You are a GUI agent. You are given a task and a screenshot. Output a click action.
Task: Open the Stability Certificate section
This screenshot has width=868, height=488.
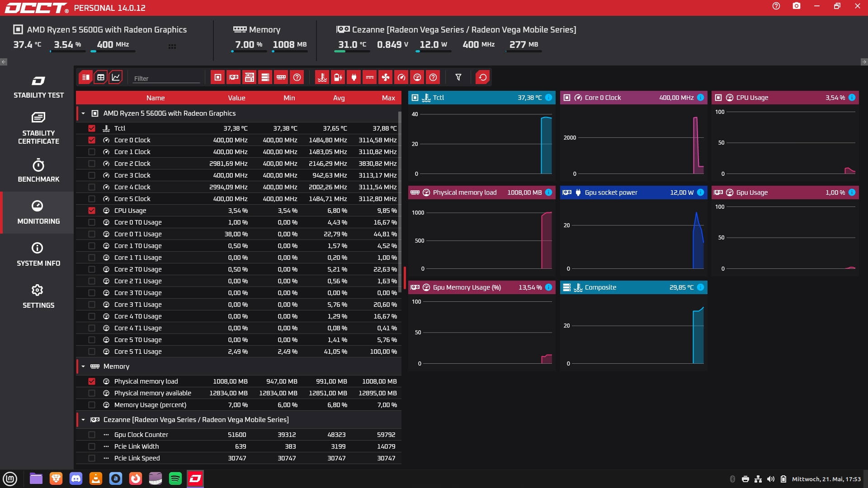(x=38, y=128)
